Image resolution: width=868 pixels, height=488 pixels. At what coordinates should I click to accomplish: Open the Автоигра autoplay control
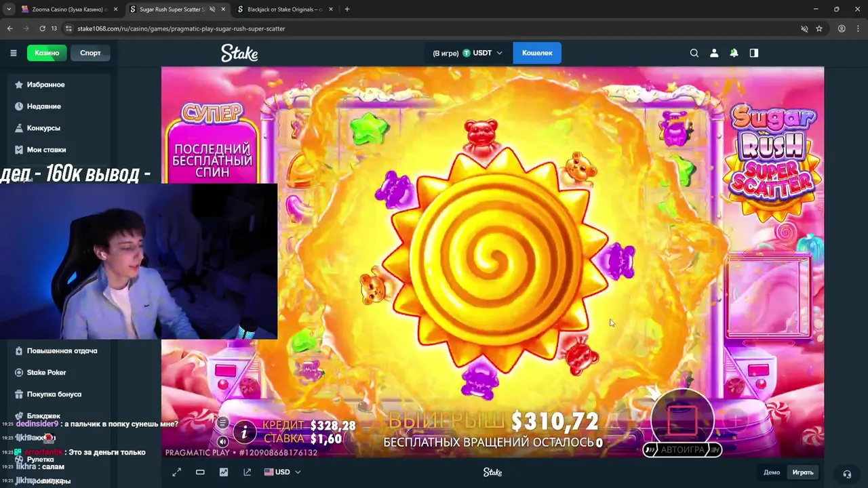(682, 449)
